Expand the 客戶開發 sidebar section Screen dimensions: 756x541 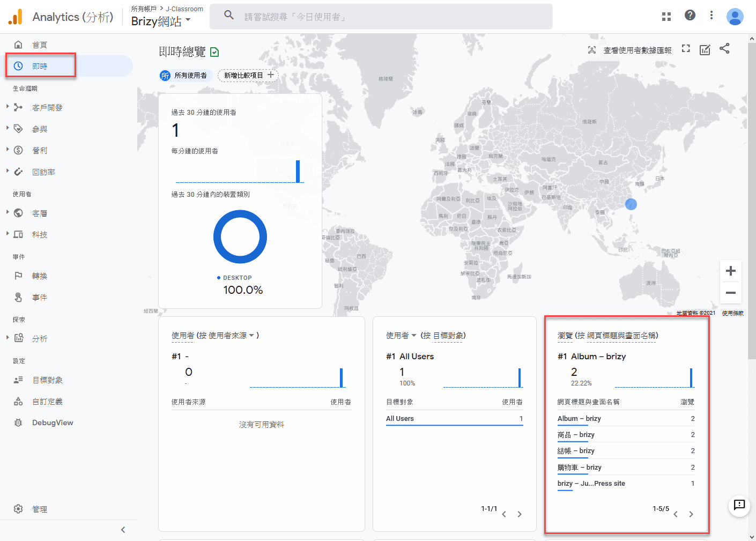[47, 108]
